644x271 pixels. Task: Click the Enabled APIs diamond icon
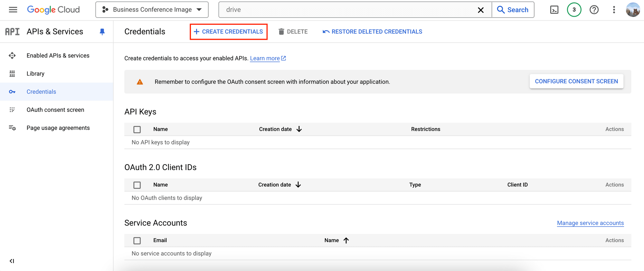click(12, 56)
